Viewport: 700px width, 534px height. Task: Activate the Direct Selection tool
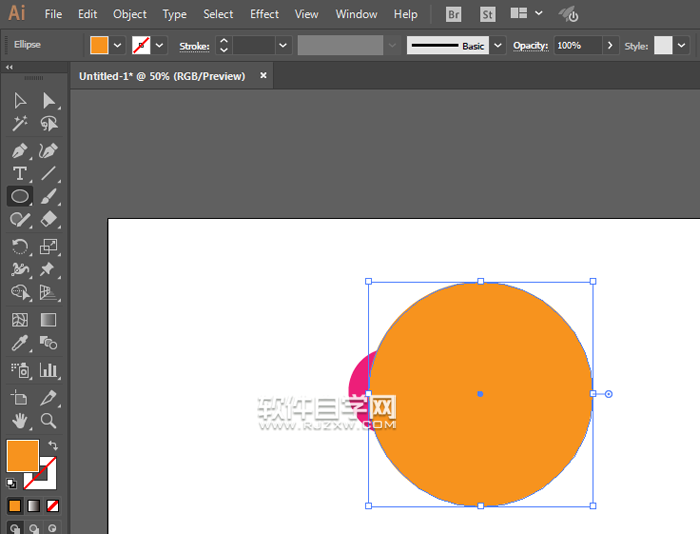[48, 100]
